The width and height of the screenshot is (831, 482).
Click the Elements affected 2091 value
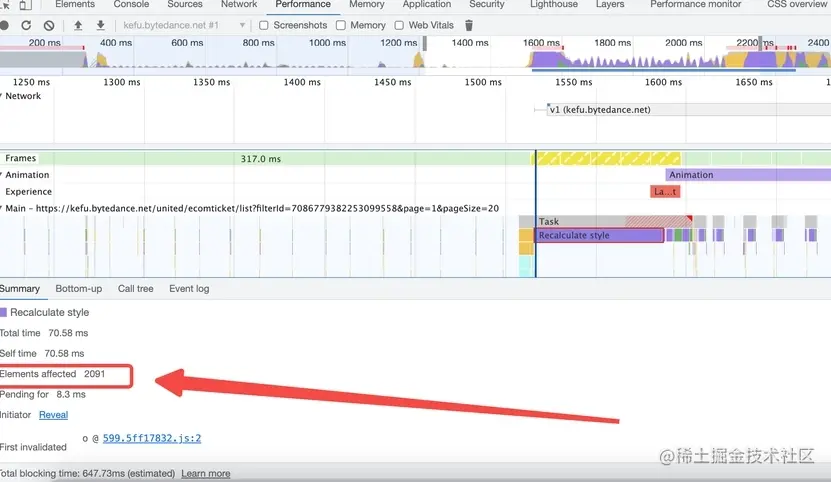point(94,374)
